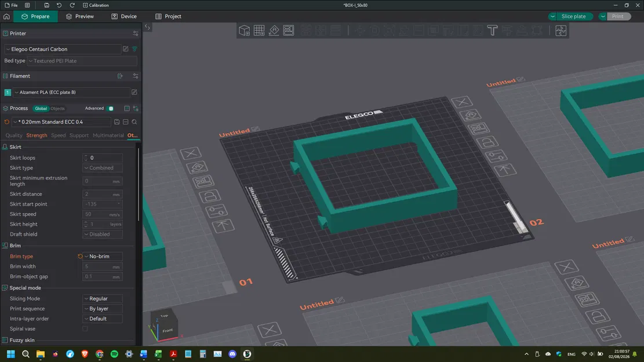Open the Bed type dropdown

[82, 61]
